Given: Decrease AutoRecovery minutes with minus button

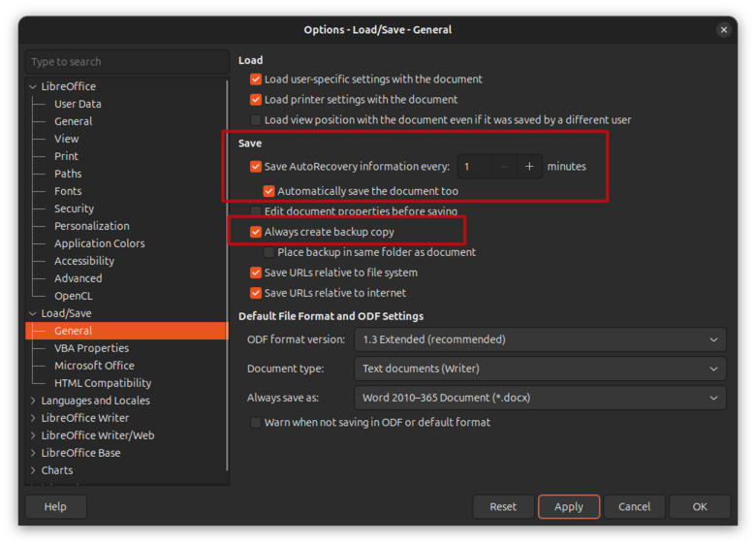Looking at the screenshot, I should point(504,167).
